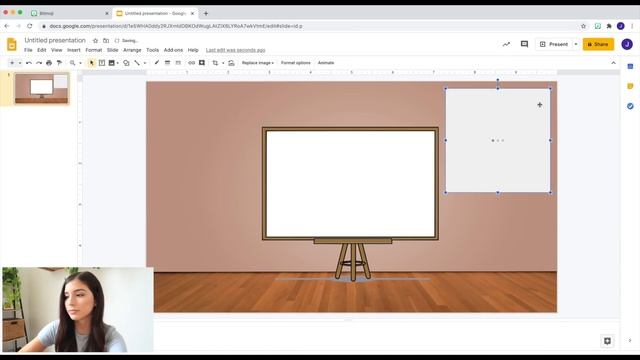Click the Insert link icon
This screenshot has width=640, height=360.
point(191,63)
